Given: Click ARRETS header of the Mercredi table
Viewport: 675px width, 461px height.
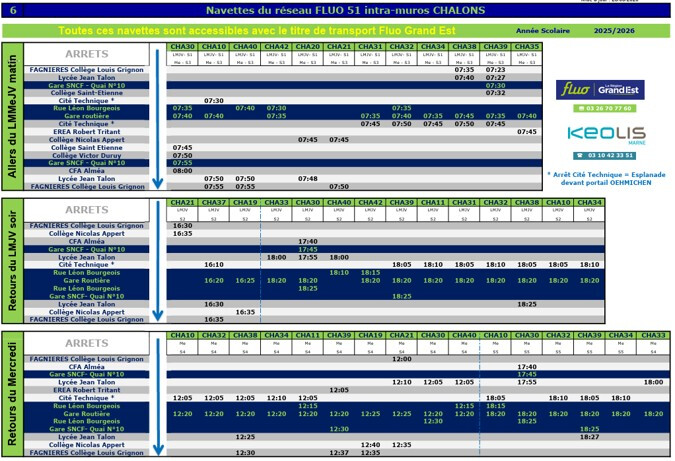Looking at the screenshot, I should pos(87,343).
